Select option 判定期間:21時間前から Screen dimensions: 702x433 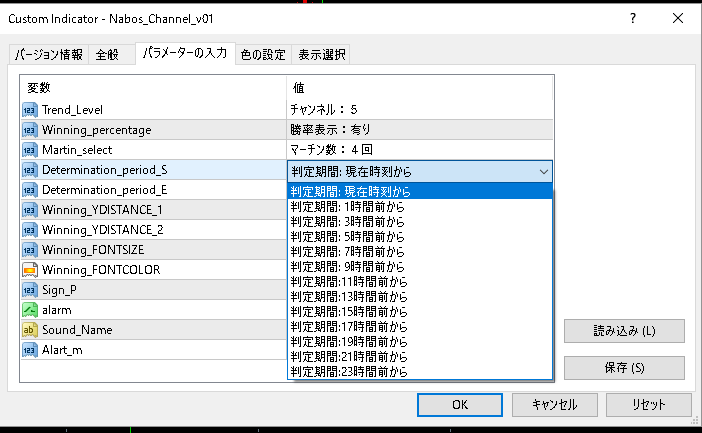419,357
